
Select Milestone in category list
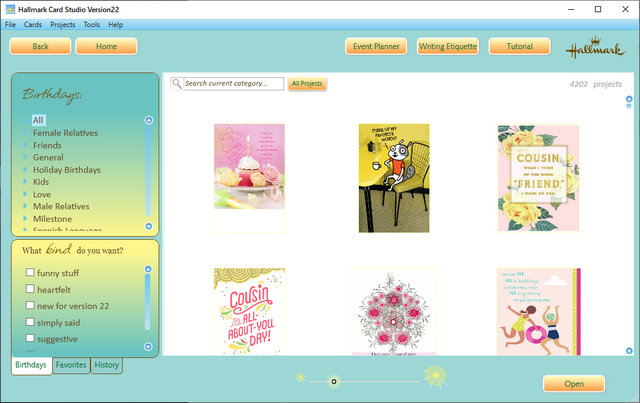[x=52, y=219]
